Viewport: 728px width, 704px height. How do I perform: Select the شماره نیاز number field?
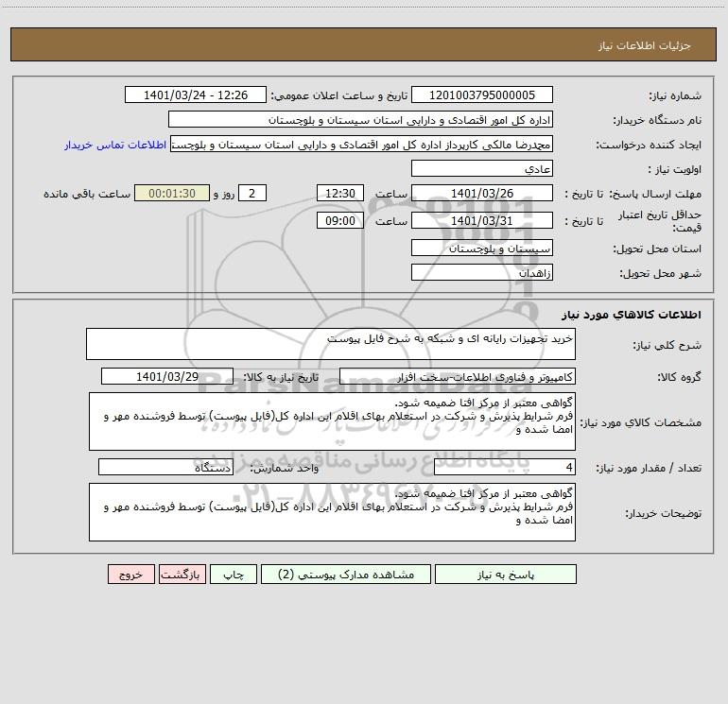[x=482, y=94]
